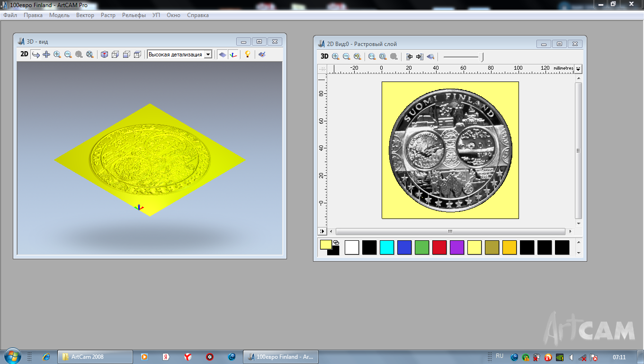Open the Рельефы menu
644x364 pixels.
[134, 15]
